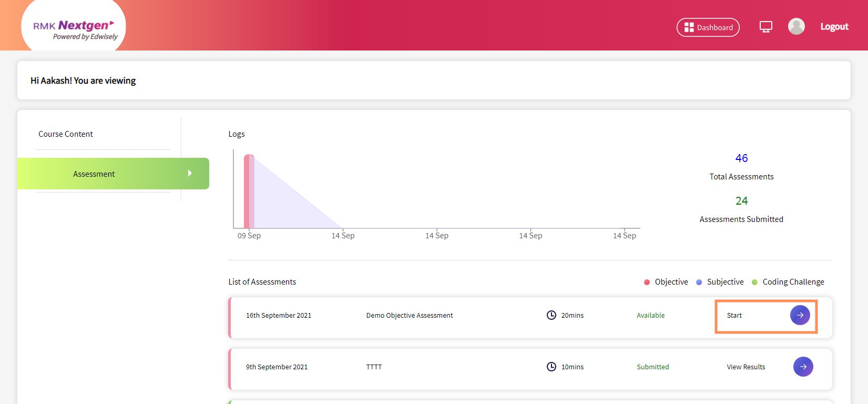Open the user profile avatar
The width and height of the screenshot is (868, 404).
796,26
